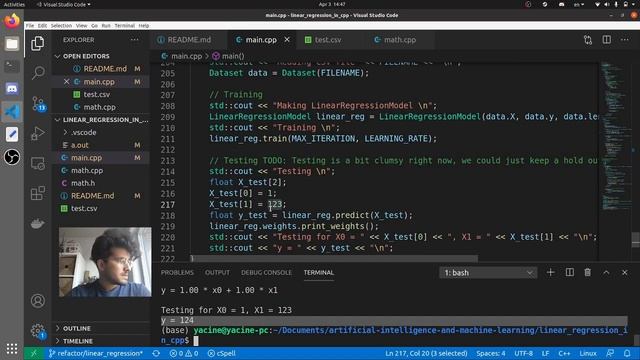Screen dimensions: 640x360
Task: Add a new terminal with plus icon
Action: coord(550,272)
